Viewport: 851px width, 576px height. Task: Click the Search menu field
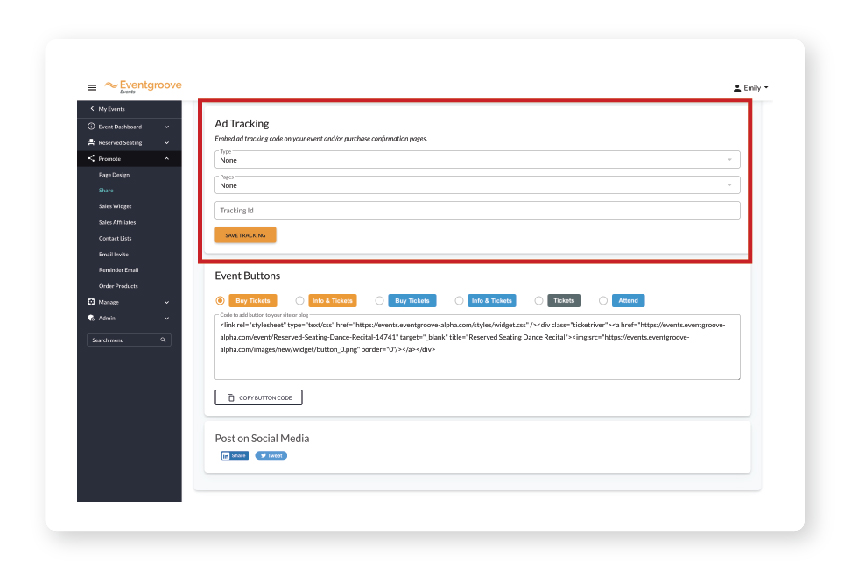(129, 340)
